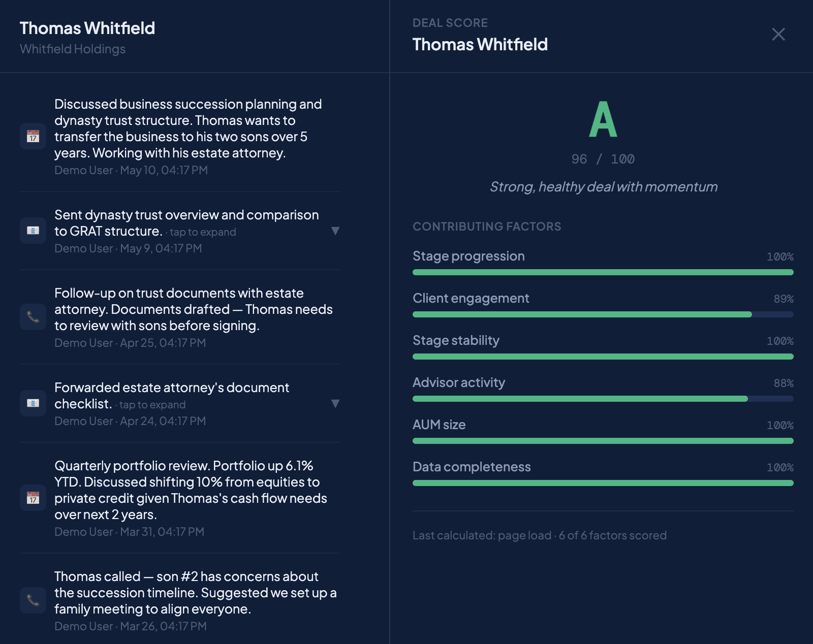Image resolution: width=813 pixels, height=644 pixels.
Task: Tap to expand forwarded checklist message
Action: (152, 405)
